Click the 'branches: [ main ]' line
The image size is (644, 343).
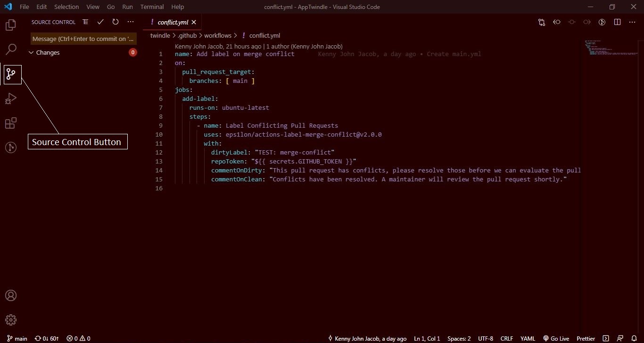(222, 81)
